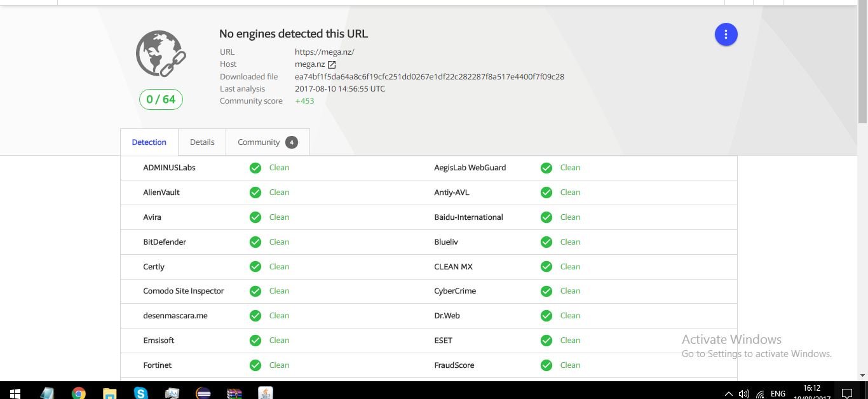Image resolution: width=868 pixels, height=399 pixels.
Task: Click the 'No engines detected this URL' heading
Action: (x=294, y=34)
